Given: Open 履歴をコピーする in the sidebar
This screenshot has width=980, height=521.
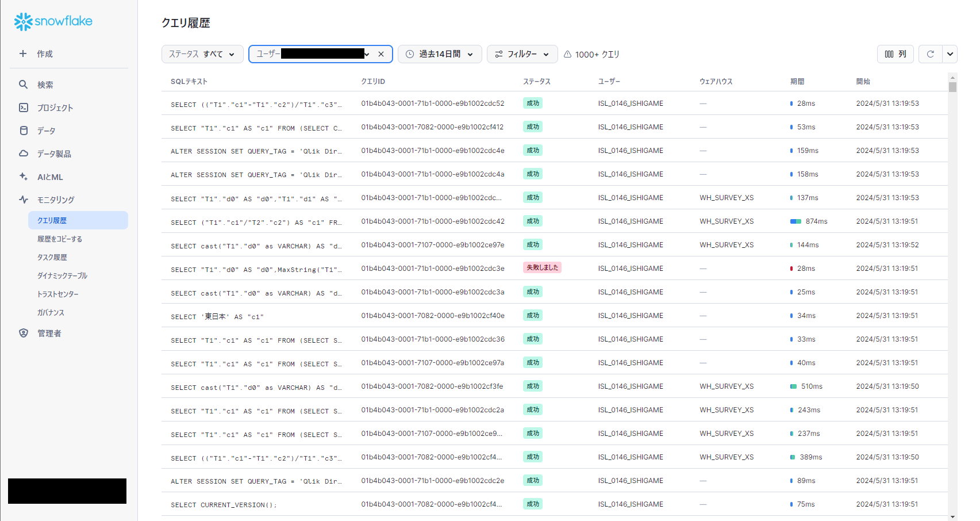Looking at the screenshot, I should pyautogui.click(x=60, y=239).
